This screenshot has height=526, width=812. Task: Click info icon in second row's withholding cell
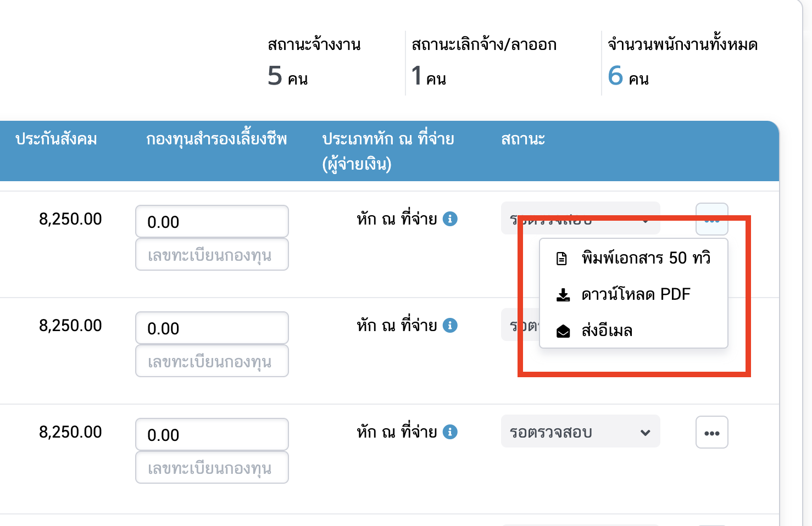450,326
